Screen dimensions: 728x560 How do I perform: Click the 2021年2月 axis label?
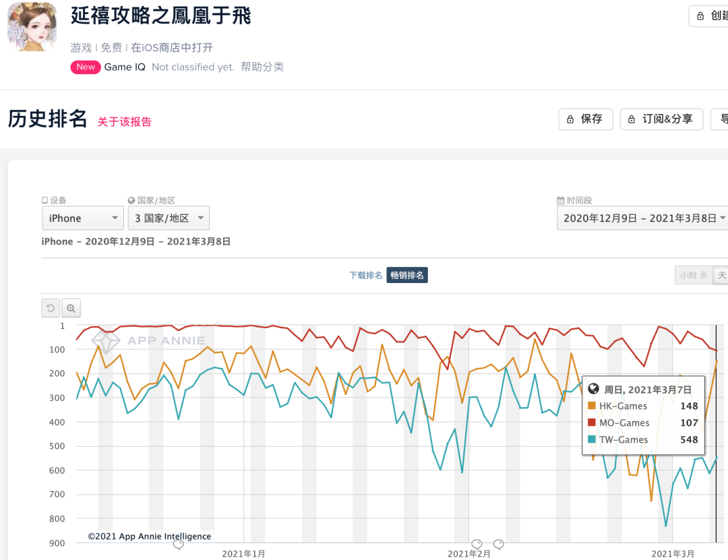[x=469, y=553]
